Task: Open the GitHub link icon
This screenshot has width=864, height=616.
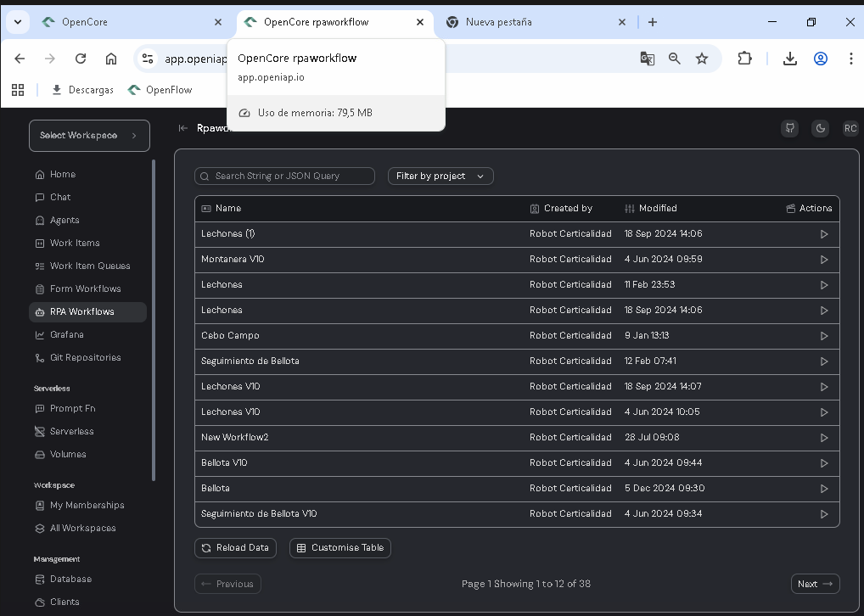Action: (790, 128)
